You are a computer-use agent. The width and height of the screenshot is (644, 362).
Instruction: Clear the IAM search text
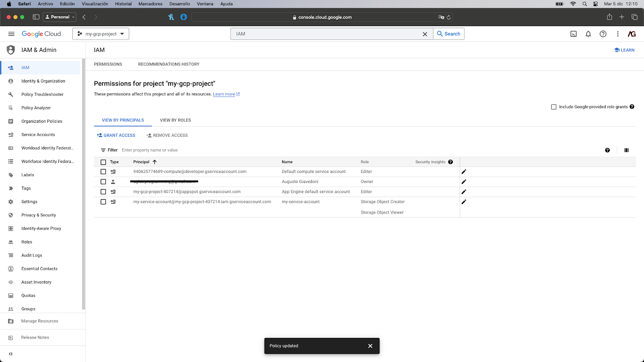pyautogui.click(x=425, y=34)
